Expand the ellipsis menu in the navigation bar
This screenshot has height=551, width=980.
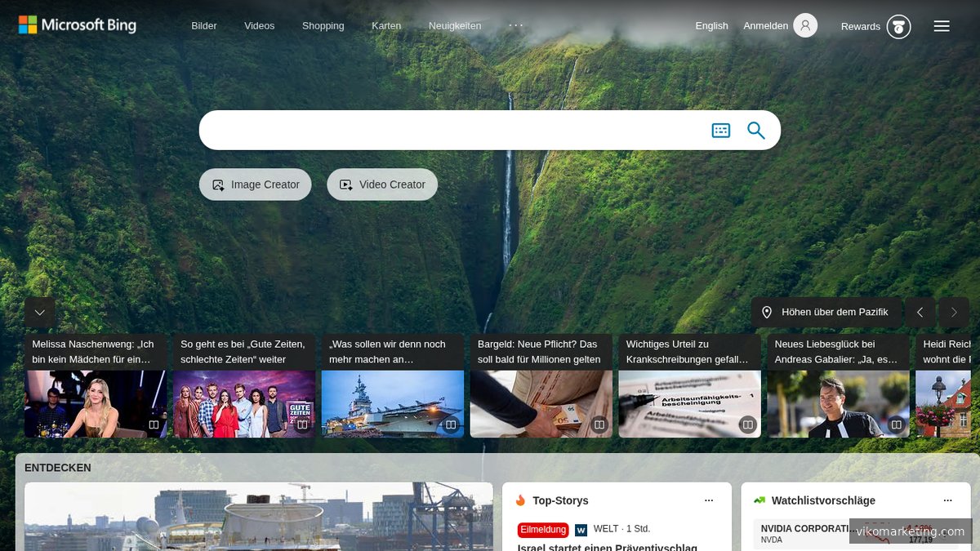tap(515, 25)
